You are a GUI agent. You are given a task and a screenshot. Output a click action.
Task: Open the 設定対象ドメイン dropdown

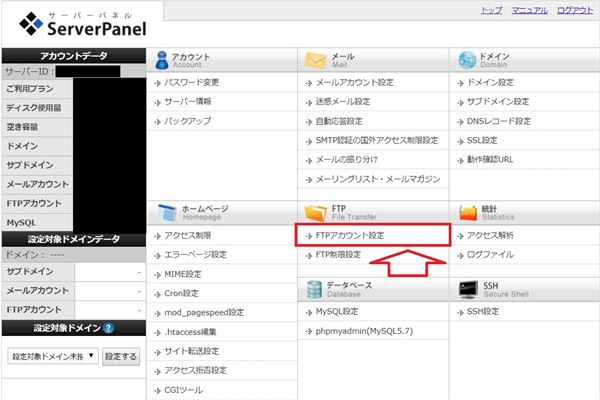pos(53,356)
